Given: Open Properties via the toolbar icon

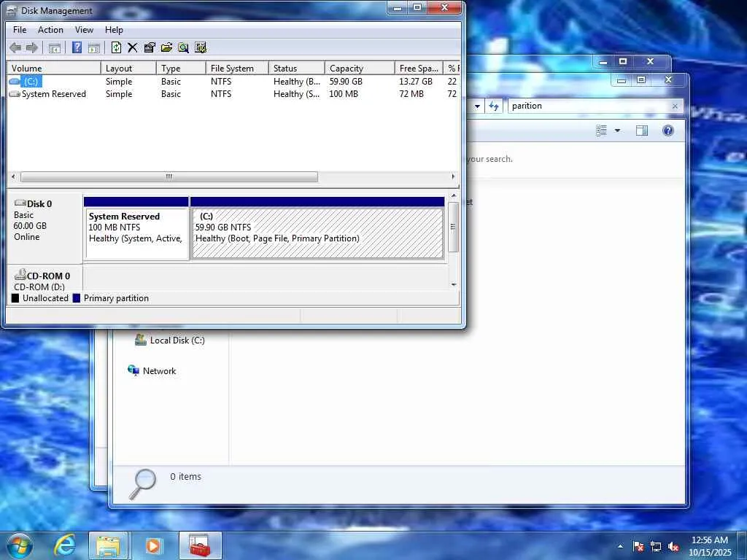Looking at the screenshot, I should 150,47.
